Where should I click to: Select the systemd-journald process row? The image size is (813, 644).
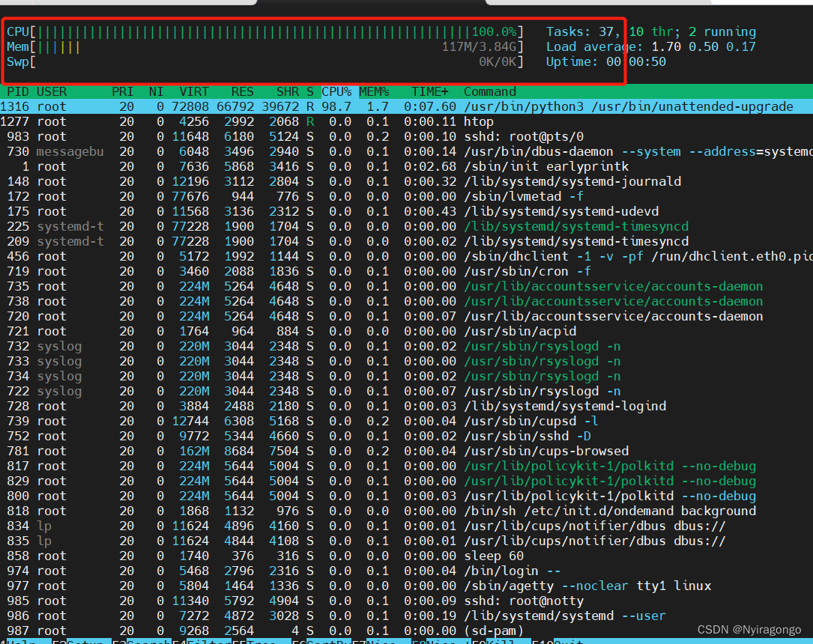(406, 182)
